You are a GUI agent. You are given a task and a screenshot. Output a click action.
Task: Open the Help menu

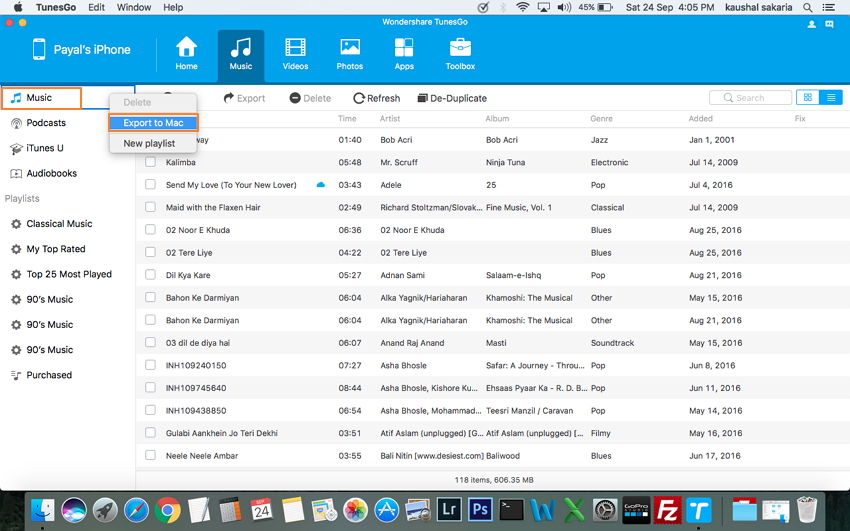[173, 8]
